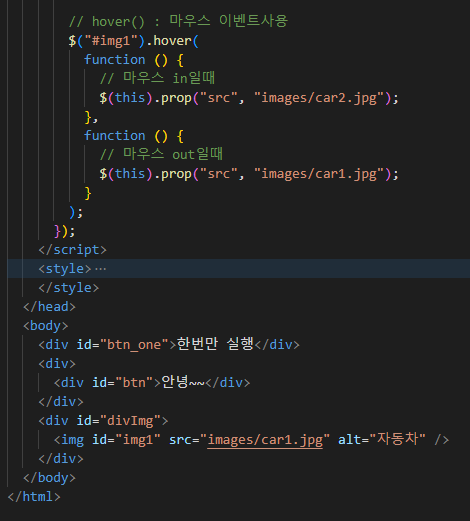This screenshot has width=470, height=521.
Task: Click the opening <style> tag
Action: (x=65, y=269)
